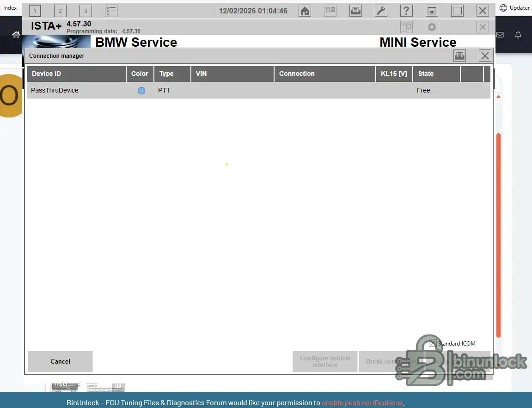The image size is (532, 408).
Task: Click the enable push notifications link
Action: click(362, 403)
